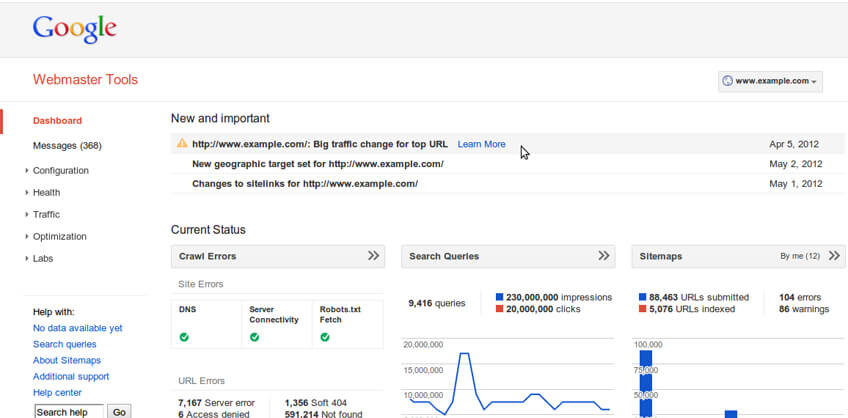Open the Big traffic change for top URL message
This screenshot has height=418, width=848.
320,144
